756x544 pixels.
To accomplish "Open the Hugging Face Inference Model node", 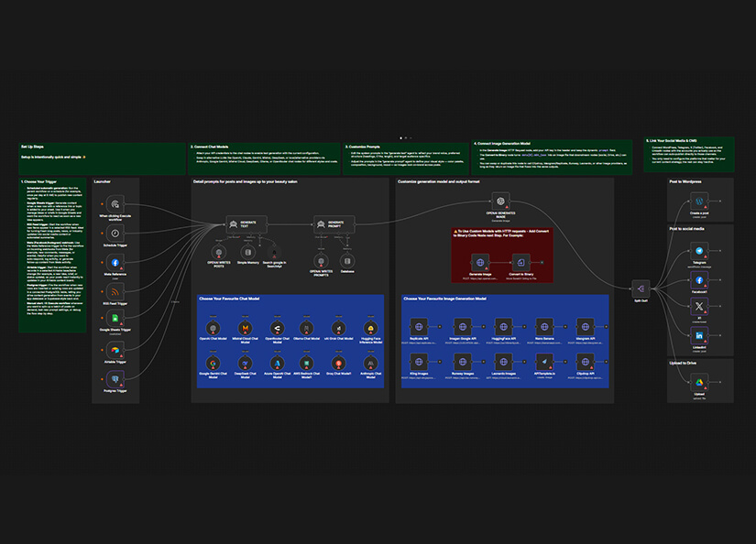I will pos(370,328).
